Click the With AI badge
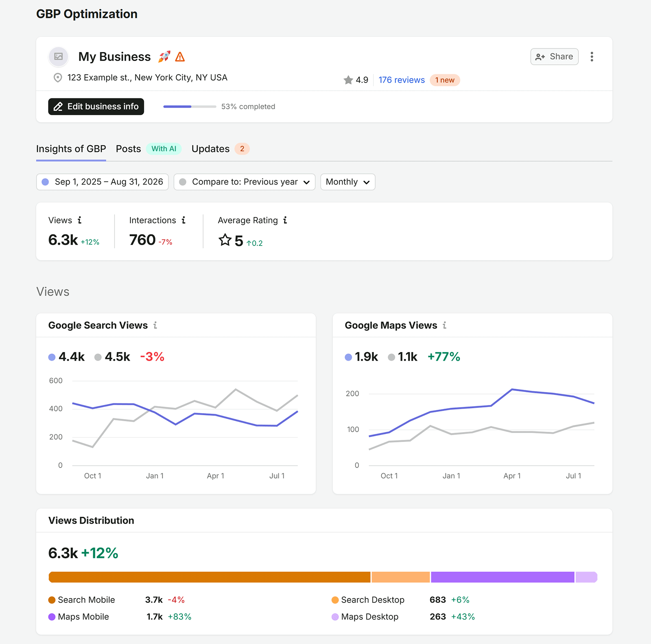651x644 pixels. 164,149
